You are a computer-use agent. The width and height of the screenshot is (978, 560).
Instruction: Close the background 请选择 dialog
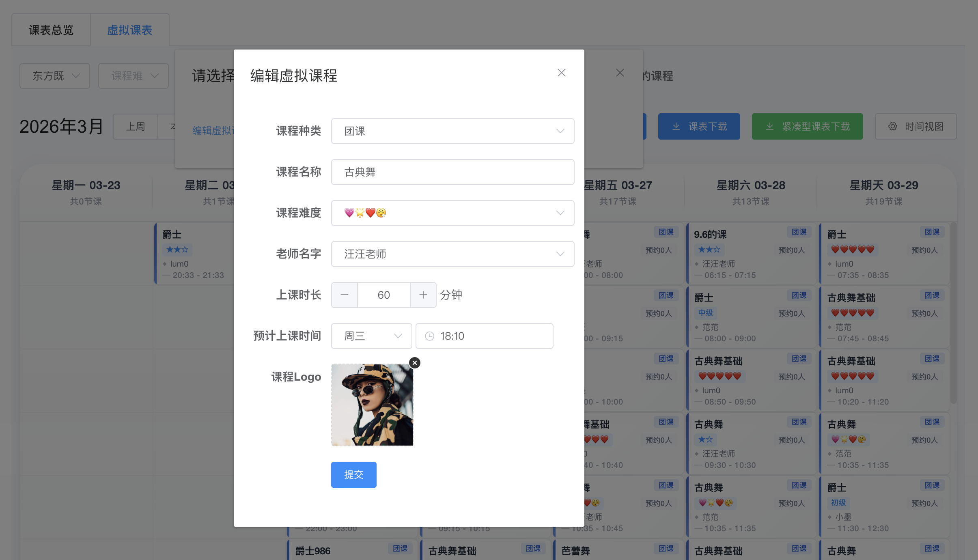pos(620,73)
